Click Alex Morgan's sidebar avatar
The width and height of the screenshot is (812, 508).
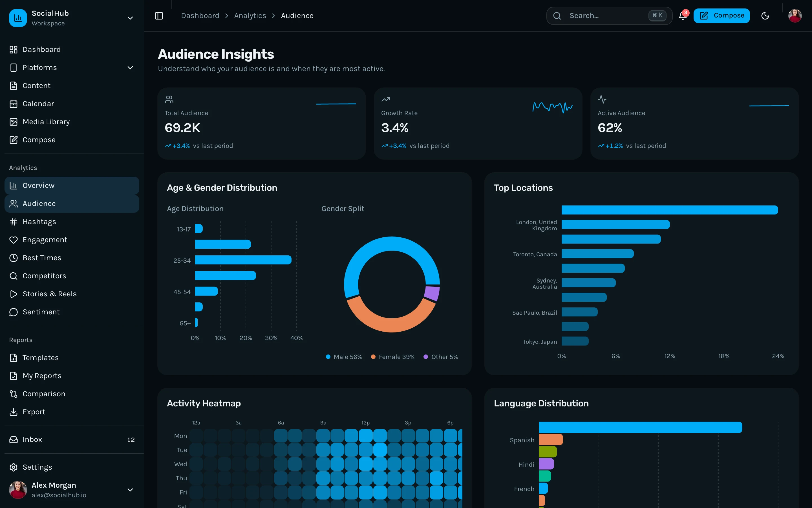18,490
